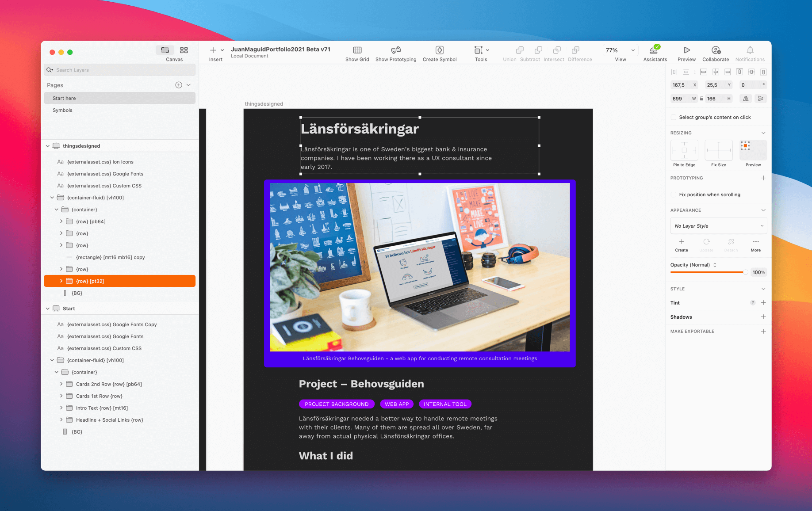Viewport: 812px width, 511px height.
Task: Collapse the thingsdesigned artboard
Action: coord(48,146)
